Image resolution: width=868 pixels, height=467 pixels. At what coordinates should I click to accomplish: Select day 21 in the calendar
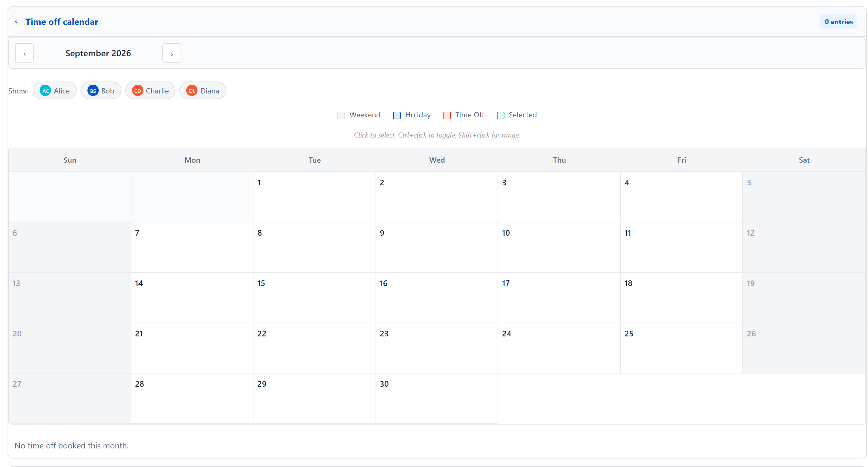point(192,348)
